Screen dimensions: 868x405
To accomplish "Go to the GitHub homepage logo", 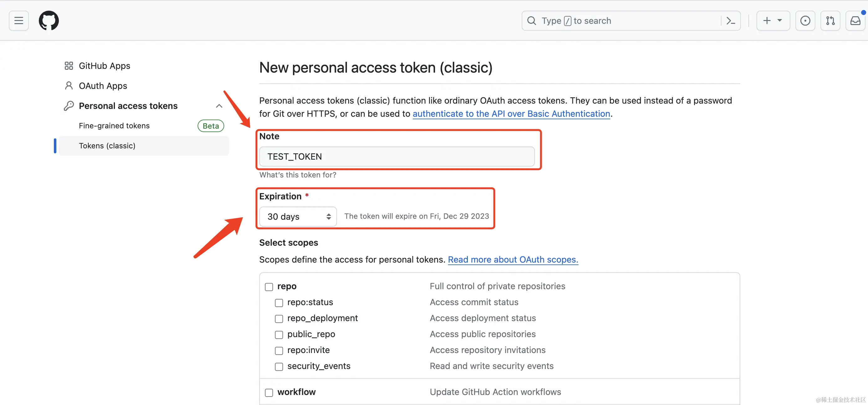I will point(49,21).
